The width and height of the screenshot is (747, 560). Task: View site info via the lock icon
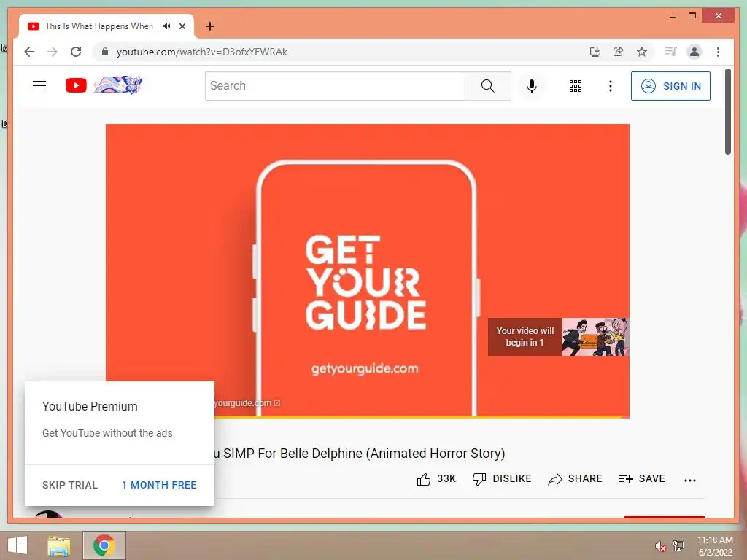coord(105,52)
